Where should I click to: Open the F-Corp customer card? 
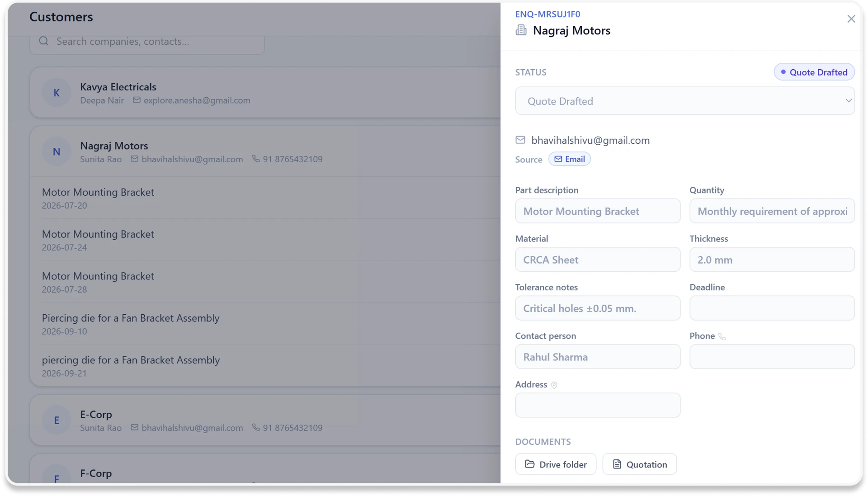[x=265, y=469]
